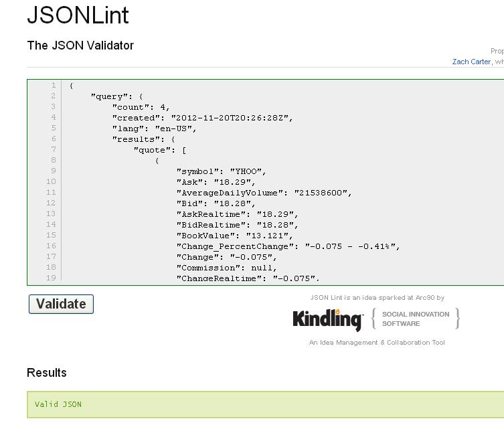504x425 pixels.
Task: Open the Zach Carter link
Action: pos(471,62)
